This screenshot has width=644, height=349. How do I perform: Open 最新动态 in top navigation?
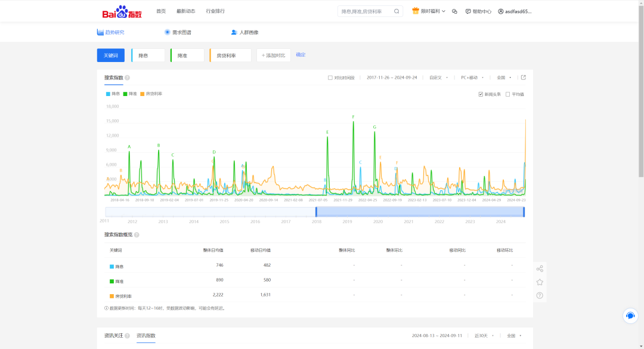tap(185, 11)
